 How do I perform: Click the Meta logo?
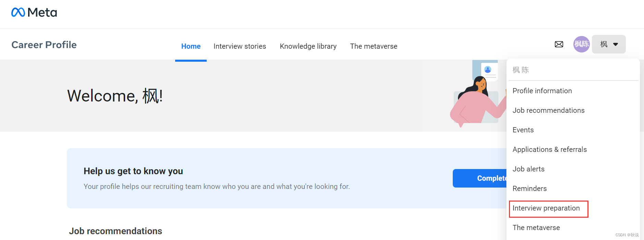[x=34, y=13]
